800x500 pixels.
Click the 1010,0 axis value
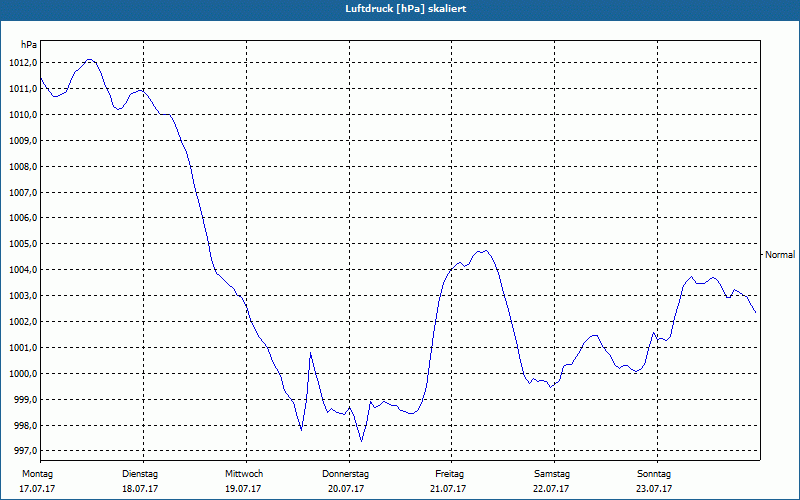pos(23,115)
